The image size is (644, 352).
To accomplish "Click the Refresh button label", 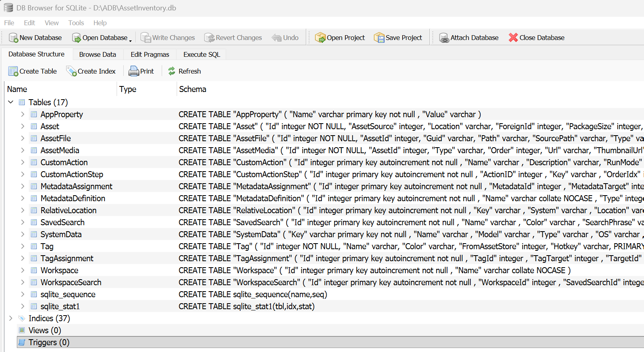I will coord(190,71).
